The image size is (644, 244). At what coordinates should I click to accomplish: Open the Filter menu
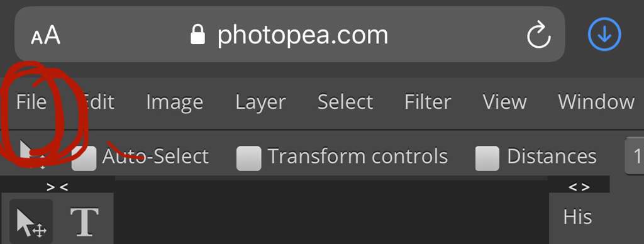[428, 102]
